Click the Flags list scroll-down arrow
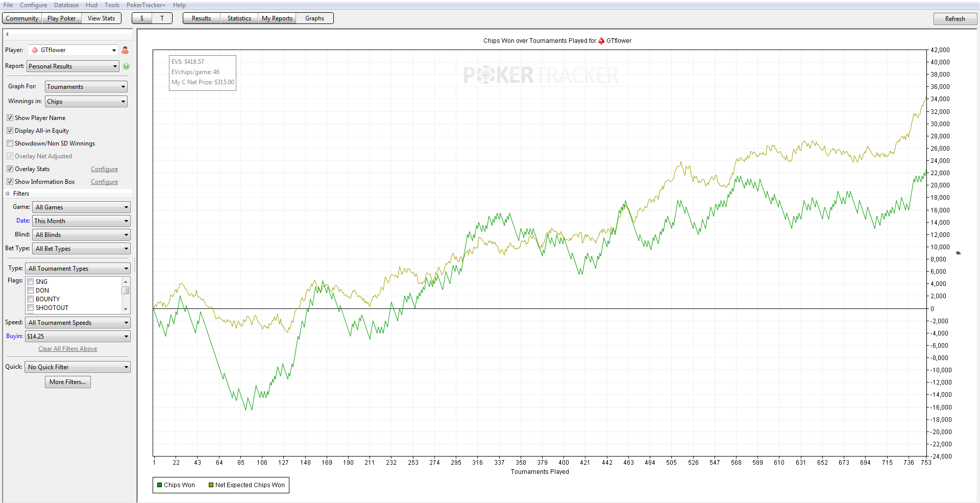 point(126,309)
